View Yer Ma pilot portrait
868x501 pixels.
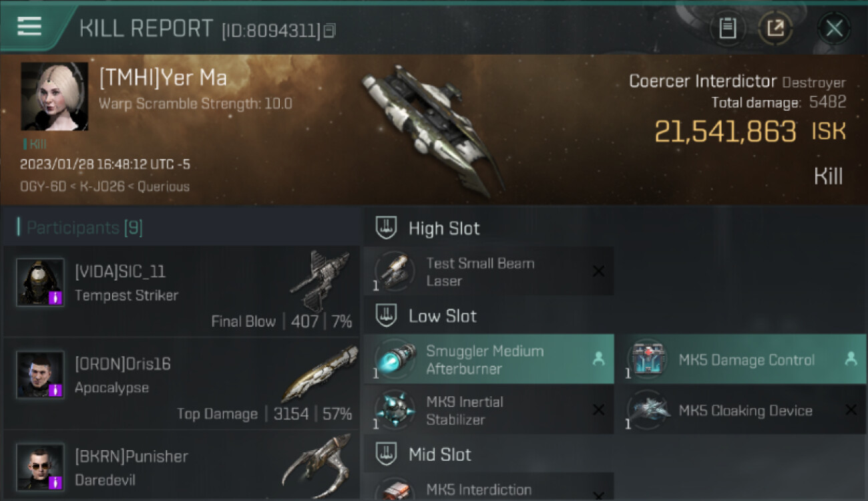tap(54, 96)
